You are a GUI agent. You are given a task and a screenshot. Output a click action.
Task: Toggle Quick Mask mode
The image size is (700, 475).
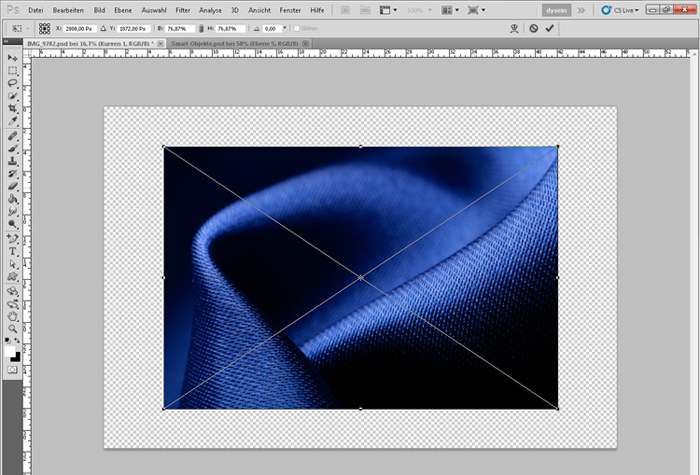pyautogui.click(x=13, y=369)
